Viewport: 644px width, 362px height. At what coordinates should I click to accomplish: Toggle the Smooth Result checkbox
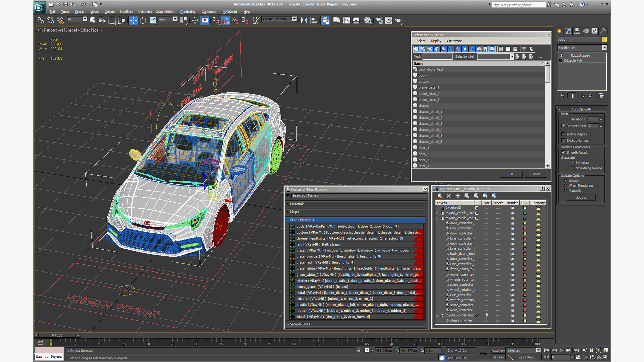tap(563, 152)
